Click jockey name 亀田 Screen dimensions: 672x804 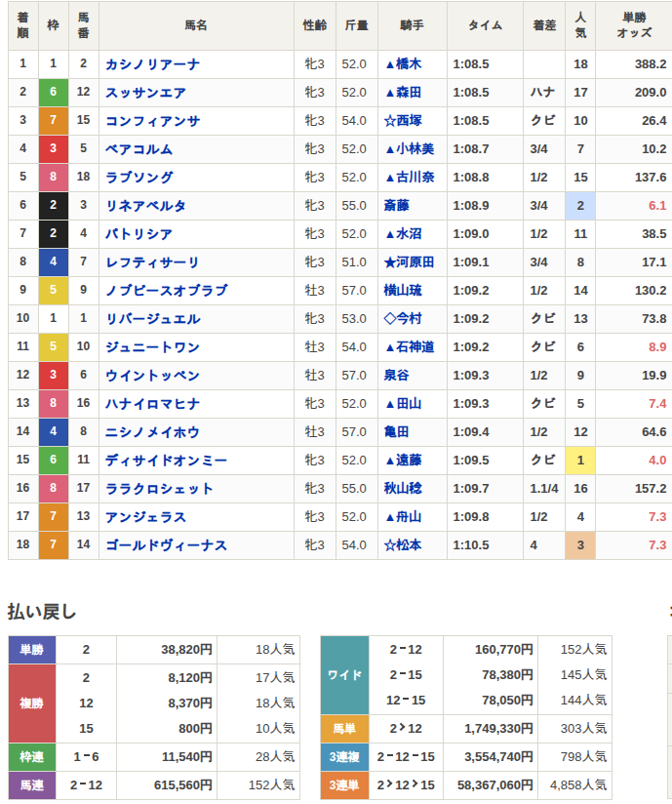[397, 432]
